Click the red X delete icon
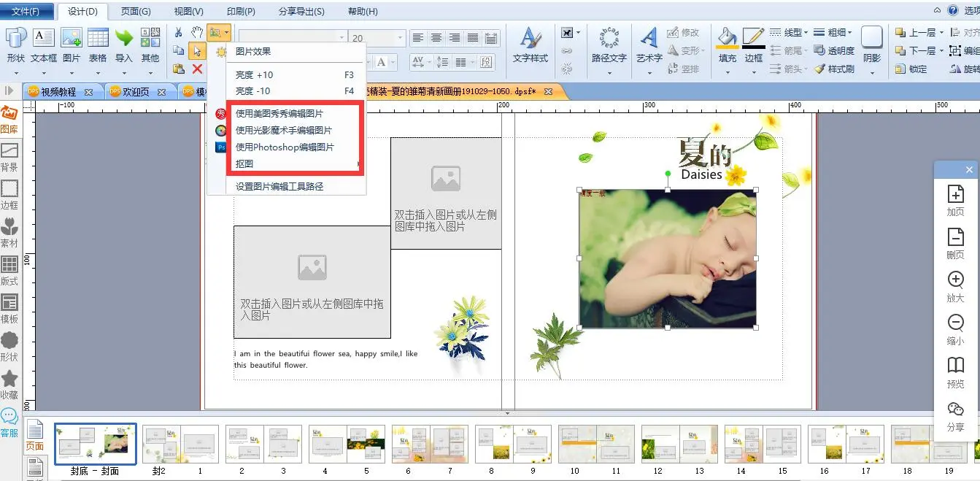Screen dimensions: 980x481 click(x=197, y=69)
